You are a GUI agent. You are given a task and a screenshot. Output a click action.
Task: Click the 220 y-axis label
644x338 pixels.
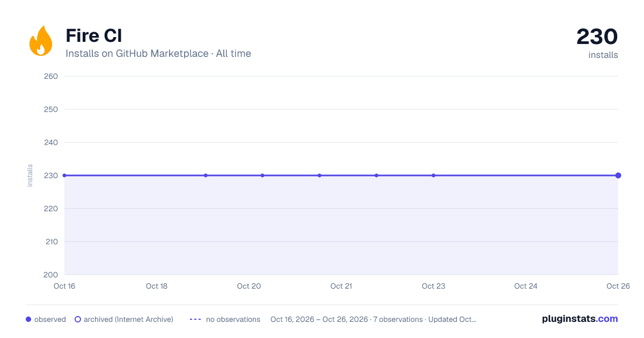51,209
